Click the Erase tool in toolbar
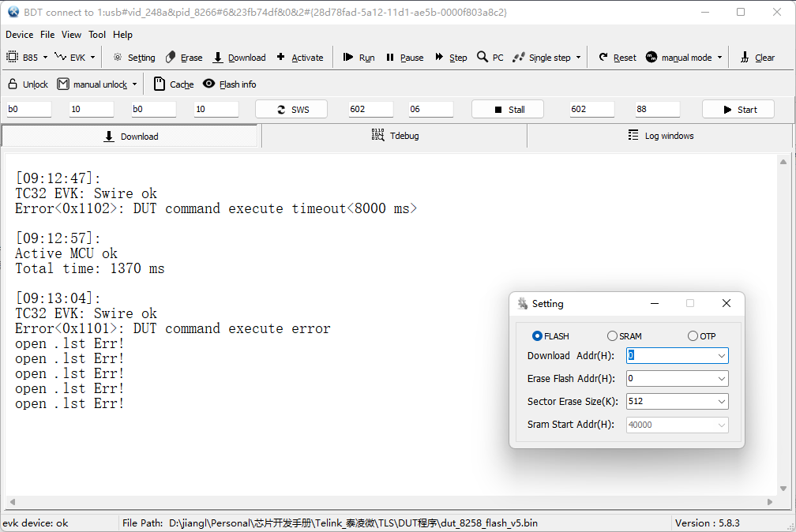The width and height of the screenshot is (796, 532). 184,58
